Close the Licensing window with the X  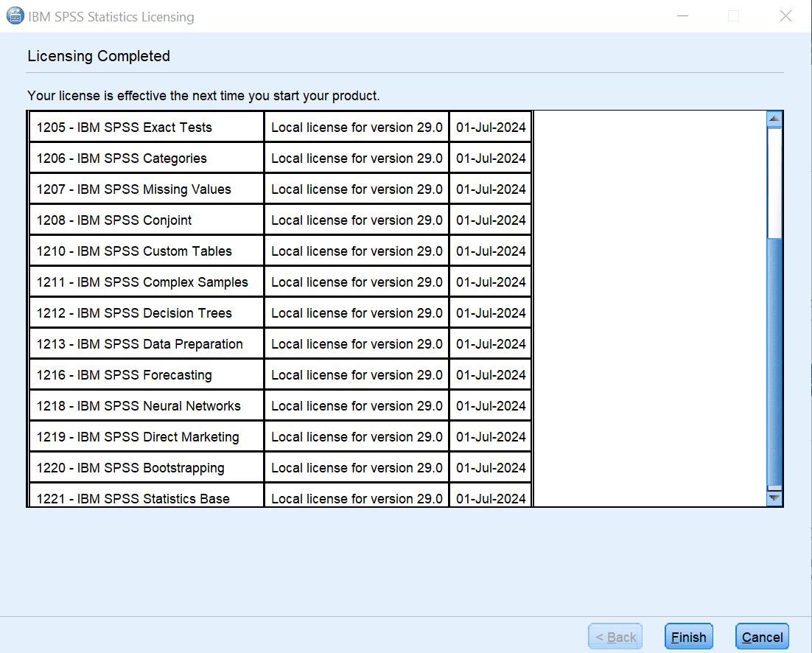[x=785, y=16]
